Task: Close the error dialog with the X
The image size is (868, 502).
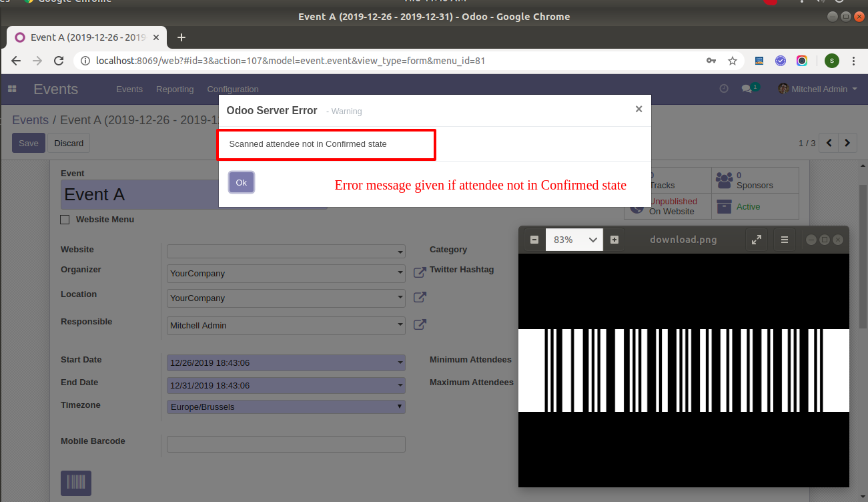Action: click(638, 109)
